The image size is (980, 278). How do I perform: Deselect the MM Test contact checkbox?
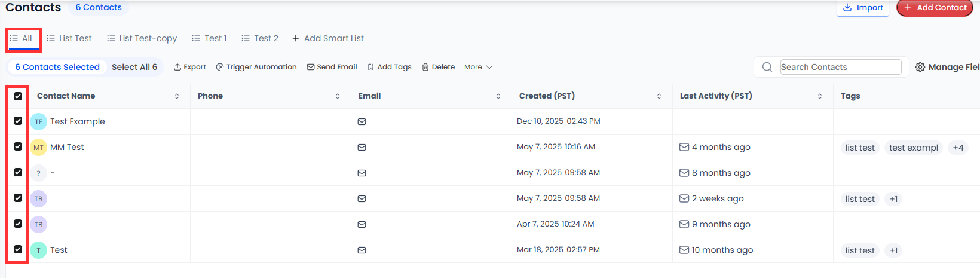18,146
